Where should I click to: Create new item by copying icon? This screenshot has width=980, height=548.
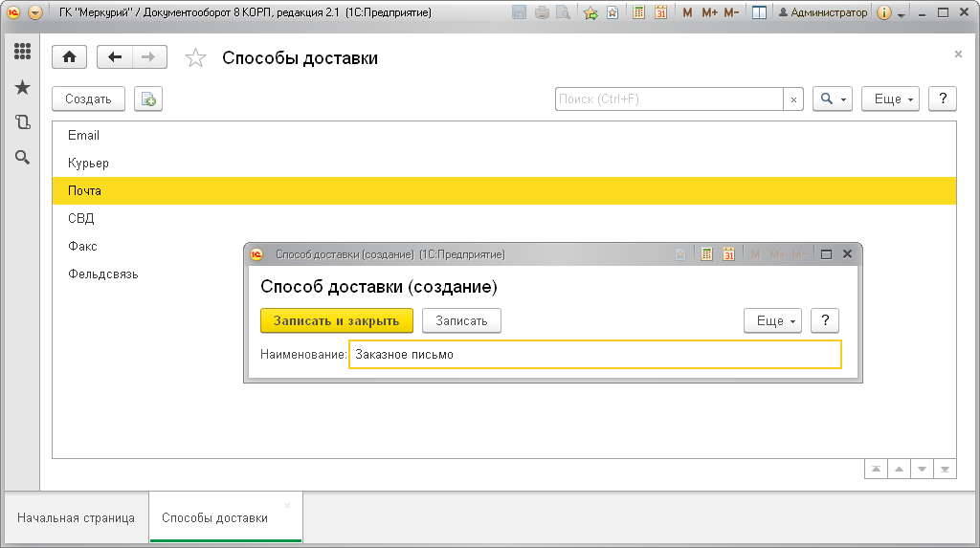pos(148,99)
